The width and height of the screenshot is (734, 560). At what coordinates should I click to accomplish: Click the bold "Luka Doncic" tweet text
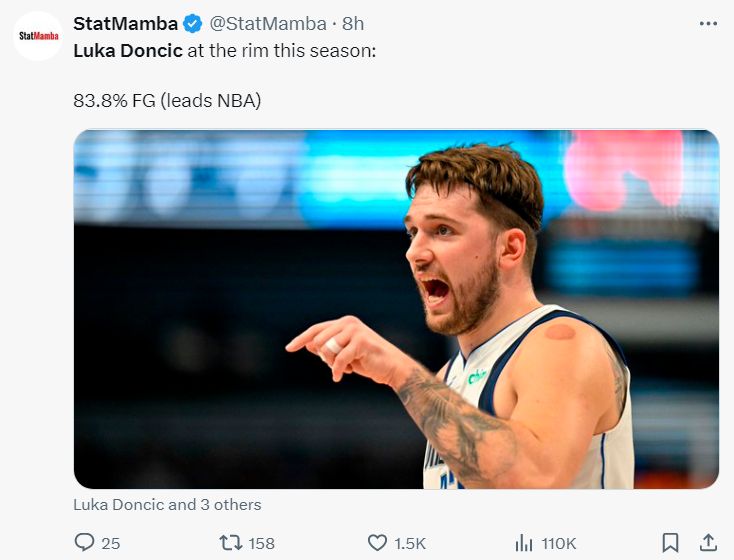(128, 50)
